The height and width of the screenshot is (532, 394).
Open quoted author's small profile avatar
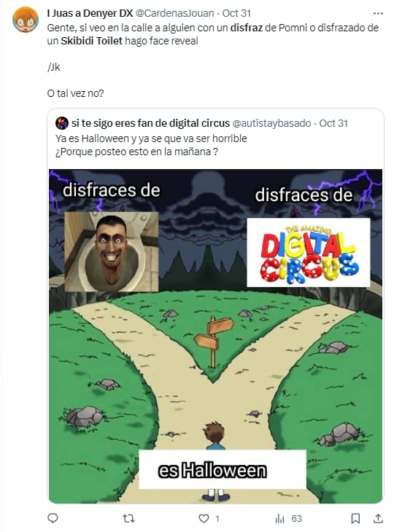coord(62,123)
